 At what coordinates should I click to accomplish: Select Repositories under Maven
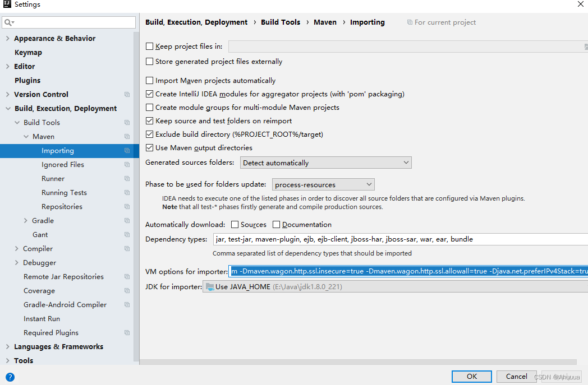tap(62, 206)
